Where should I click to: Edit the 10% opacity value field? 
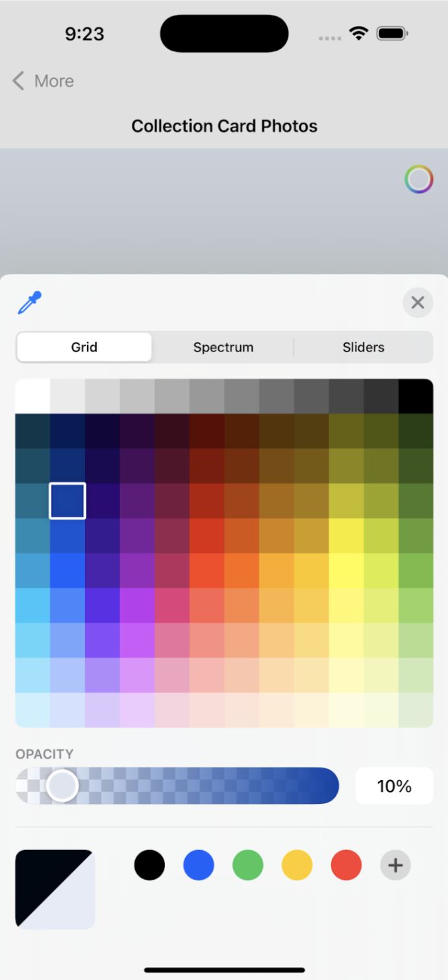click(394, 786)
